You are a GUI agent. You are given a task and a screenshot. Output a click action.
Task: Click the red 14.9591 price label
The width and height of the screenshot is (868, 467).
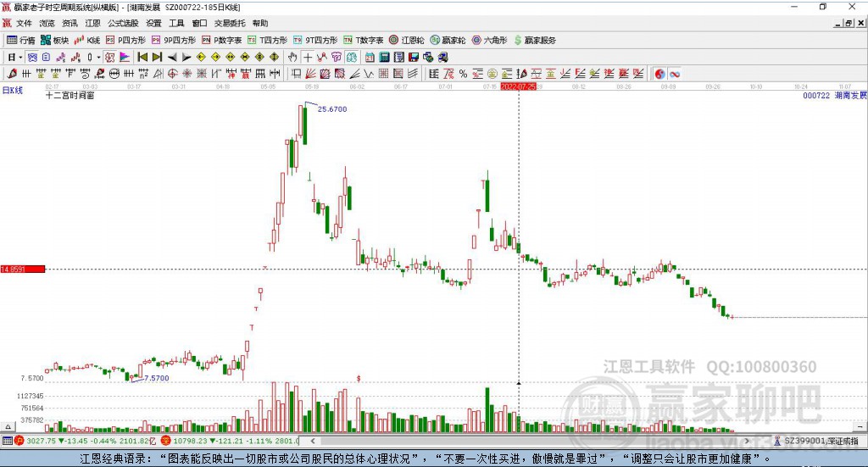23,269
